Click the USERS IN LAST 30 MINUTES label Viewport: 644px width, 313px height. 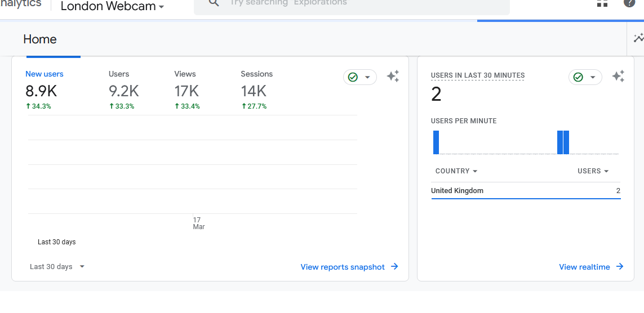pyautogui.click(x=478, y=75)
